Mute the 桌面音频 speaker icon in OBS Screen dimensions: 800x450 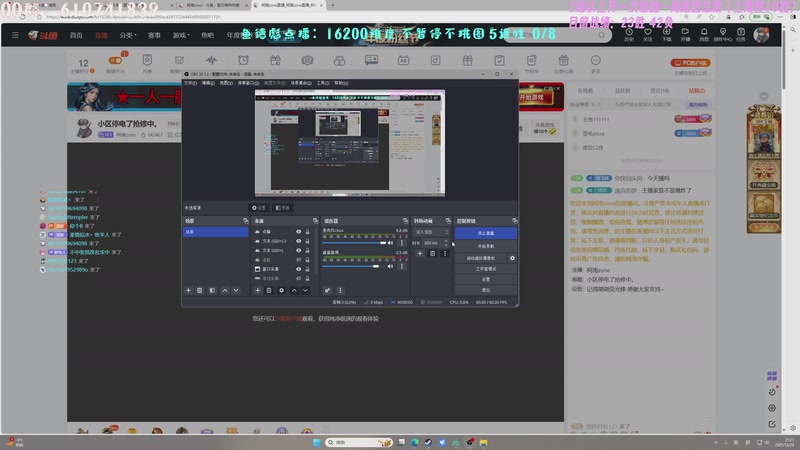tap(391, 266)
